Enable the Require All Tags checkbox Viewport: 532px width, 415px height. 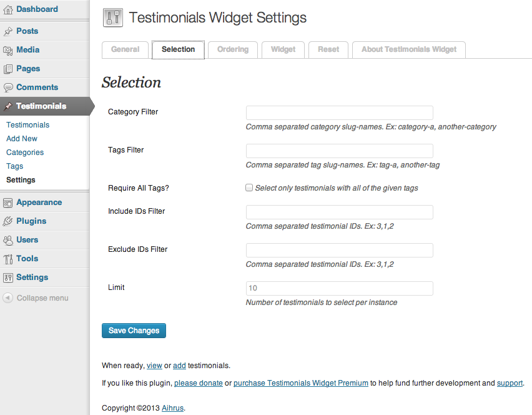[x=249, y=187]
